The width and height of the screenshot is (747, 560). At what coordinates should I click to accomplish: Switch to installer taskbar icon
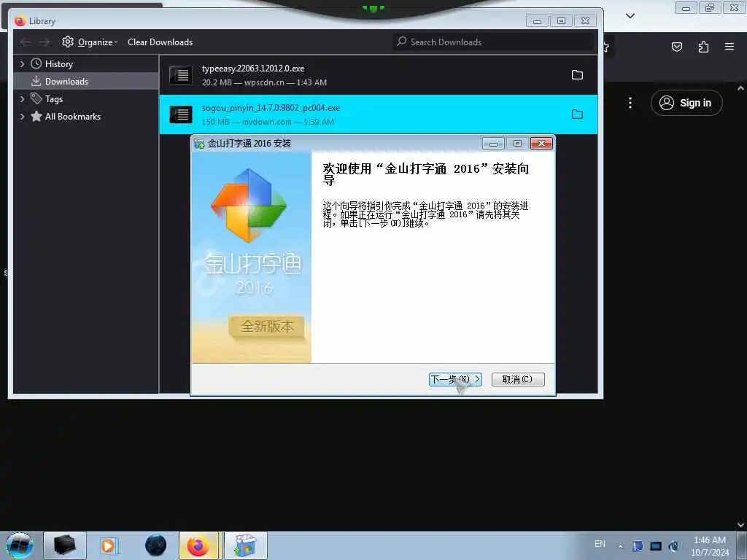click(245, 545)
